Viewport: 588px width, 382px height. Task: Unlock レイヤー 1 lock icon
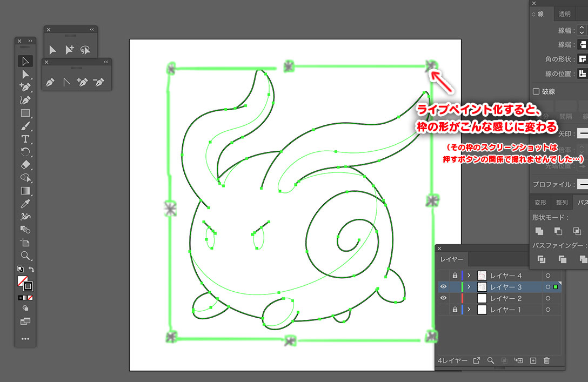(x=455, y=310)
